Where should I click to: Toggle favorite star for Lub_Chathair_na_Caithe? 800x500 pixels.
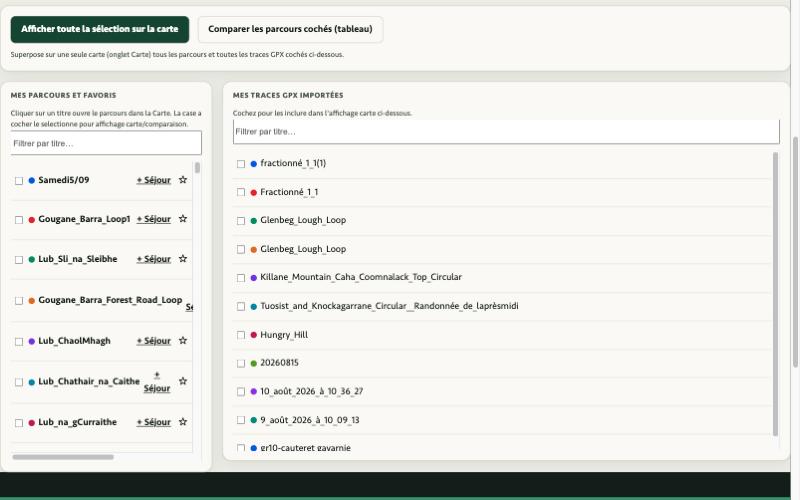point(183,381)
